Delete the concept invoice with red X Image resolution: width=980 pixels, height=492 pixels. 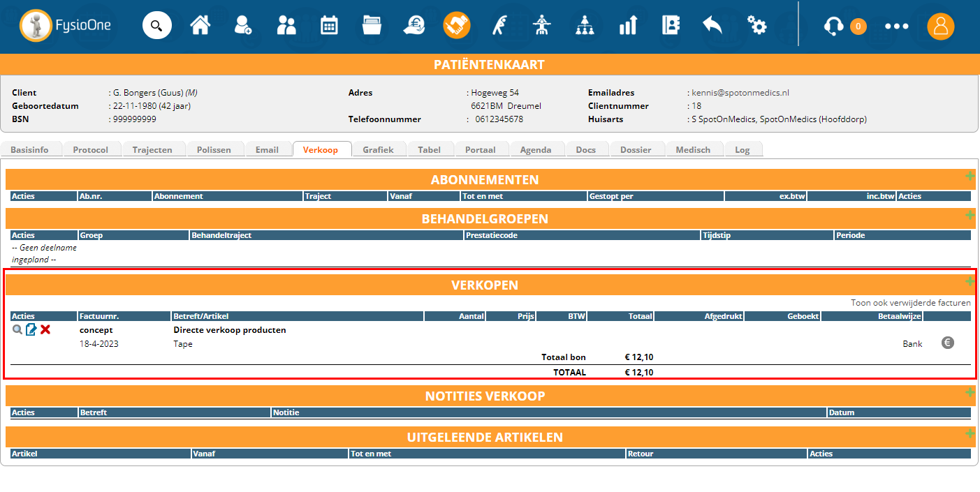pos(45,329)
